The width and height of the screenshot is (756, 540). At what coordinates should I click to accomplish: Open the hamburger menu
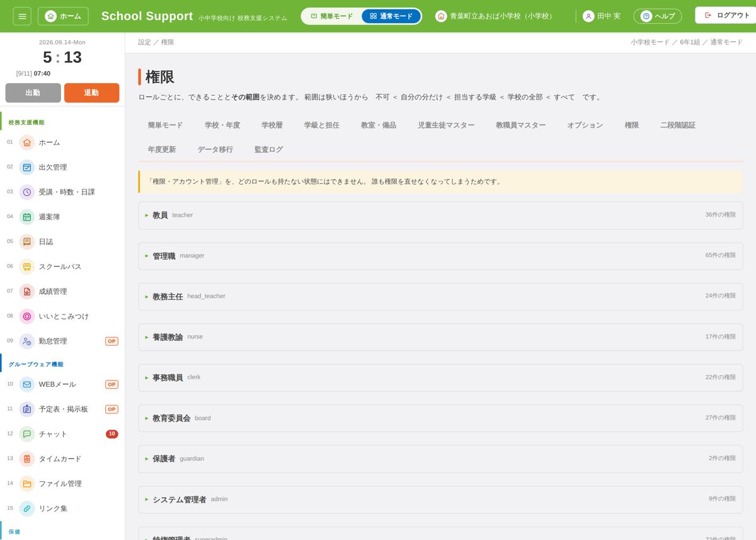coord(22,16)
